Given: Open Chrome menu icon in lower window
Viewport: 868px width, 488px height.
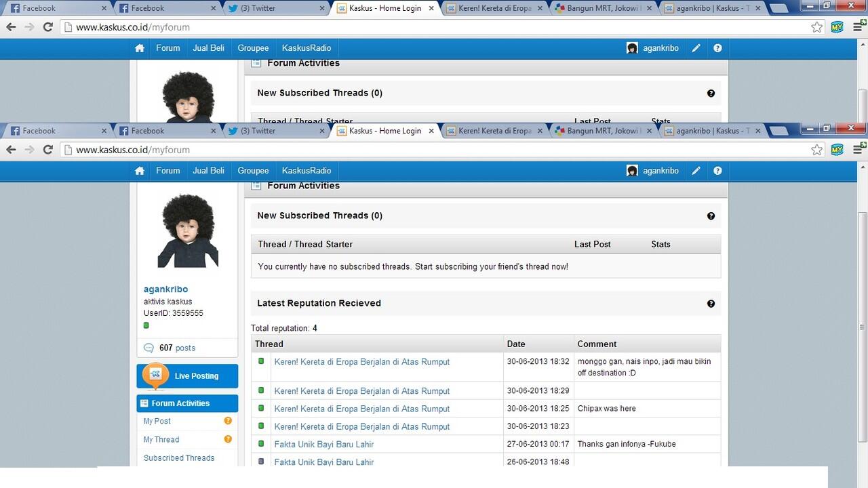Looking at the screenshot, I should click(x=858, y=150).
